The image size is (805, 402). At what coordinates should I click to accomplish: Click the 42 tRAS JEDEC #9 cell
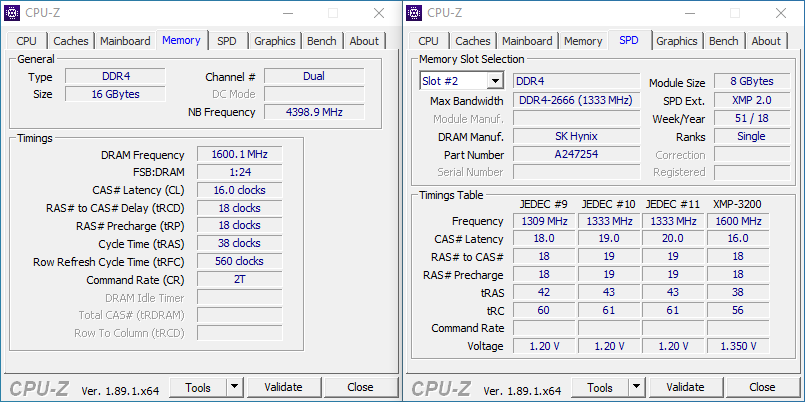pyautogui.click(x=544, y=293)
